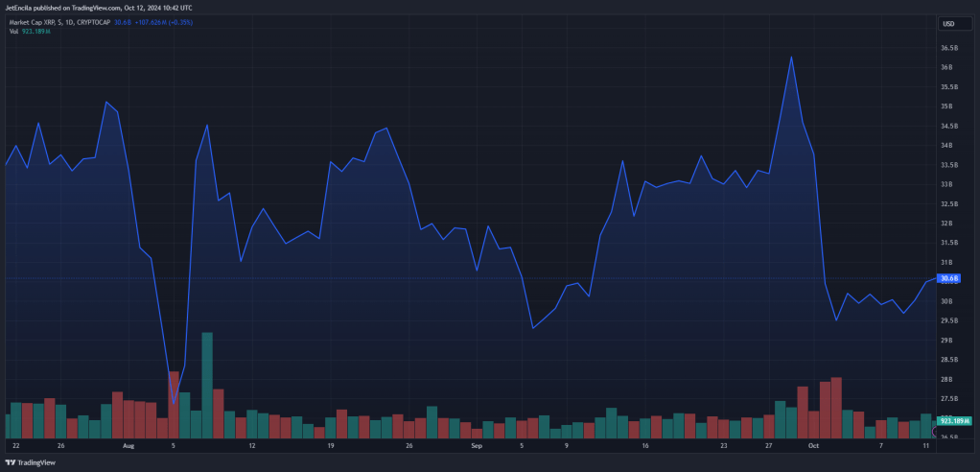This screenshot has width=980, height=472.
Task: Click the 923.189M volume axis label
Action: click(955, 421)
